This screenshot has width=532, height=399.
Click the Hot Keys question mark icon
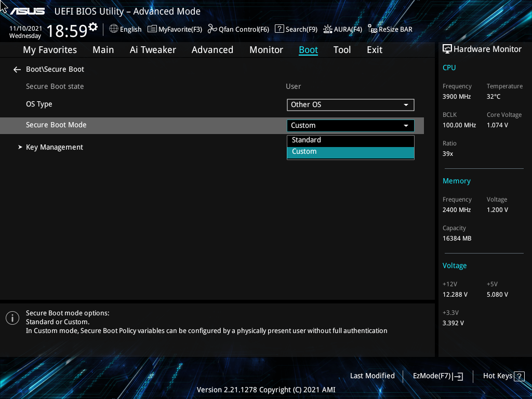(x=519, y=376)
